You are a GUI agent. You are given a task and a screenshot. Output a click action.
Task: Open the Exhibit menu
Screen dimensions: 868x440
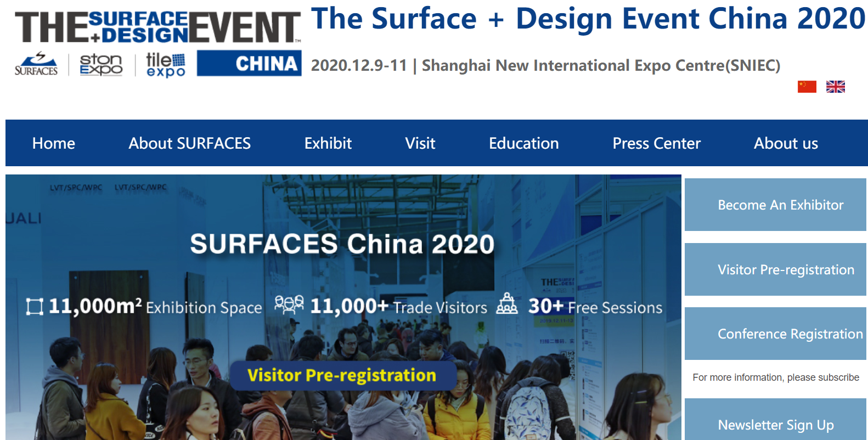pyautogui.click(x=328, y=143)
